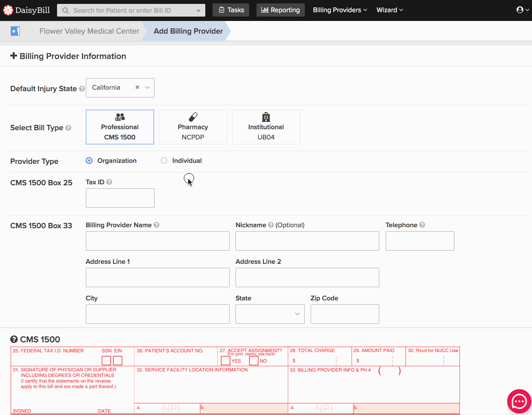Open the Billing Providers menu

click(340, 10)
